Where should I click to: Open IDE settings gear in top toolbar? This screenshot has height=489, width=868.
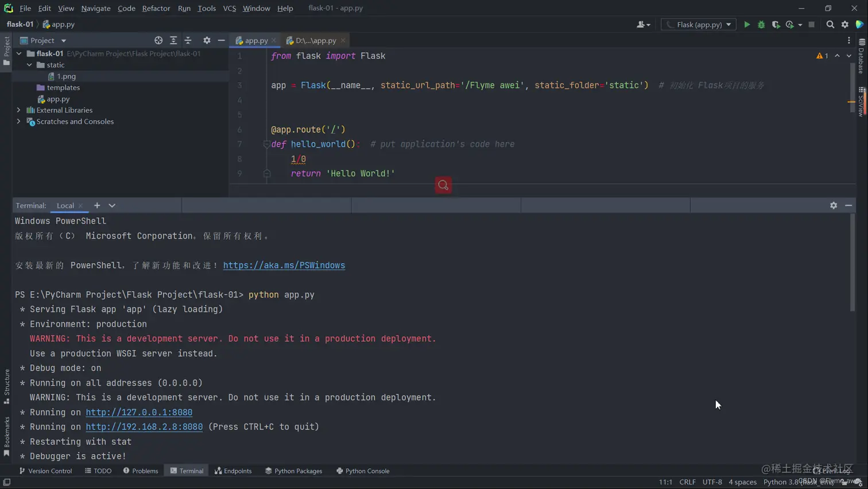pyautogui.click(x=845, y=25)
